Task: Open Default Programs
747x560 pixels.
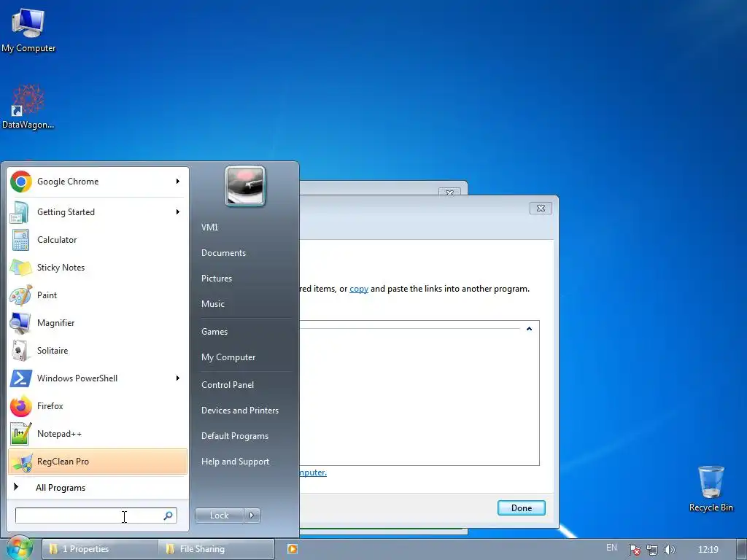Action: (x=235, y=436)
